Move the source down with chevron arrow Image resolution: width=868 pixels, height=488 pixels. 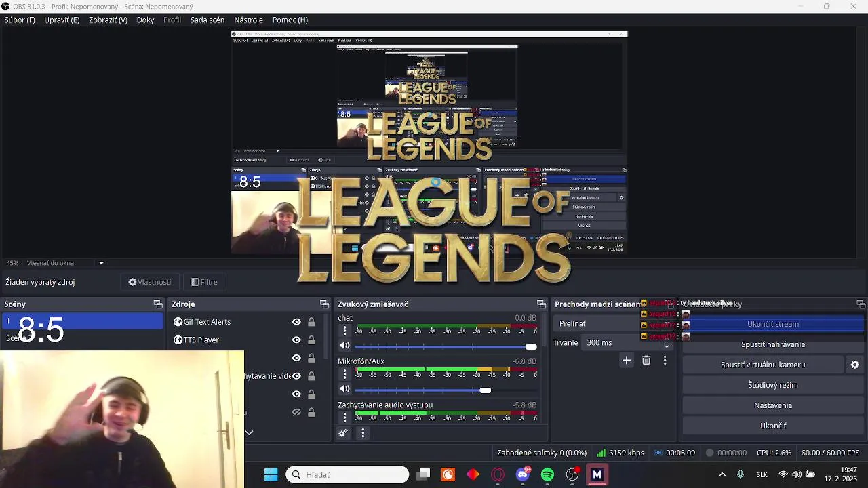point(249,432)
